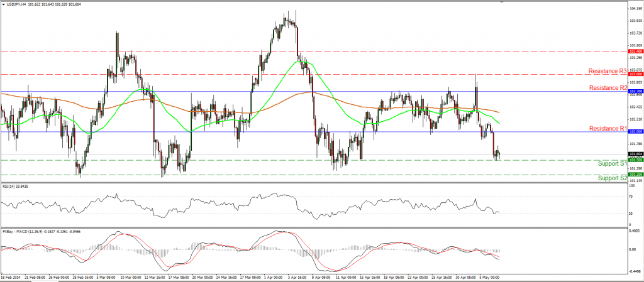Click the green 101.500 price tag
The image size is (644, 282).
635,160
